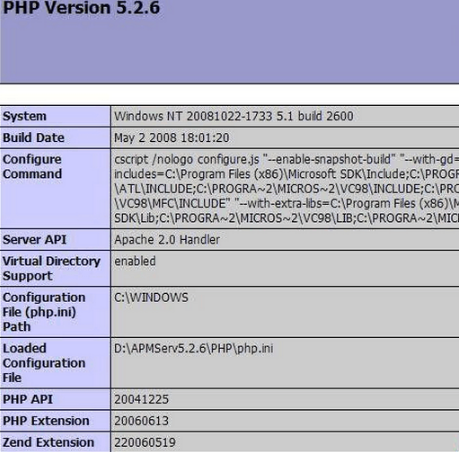Select the Virtual Directory Support label
The height and width of the screenshot is (452, 459).
[51, 268]
